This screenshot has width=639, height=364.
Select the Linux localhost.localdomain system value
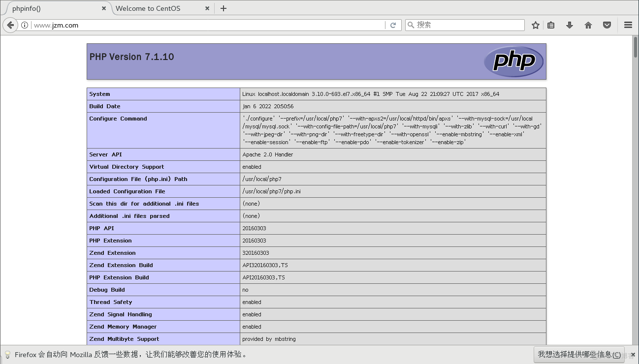(x=371, y=94)
